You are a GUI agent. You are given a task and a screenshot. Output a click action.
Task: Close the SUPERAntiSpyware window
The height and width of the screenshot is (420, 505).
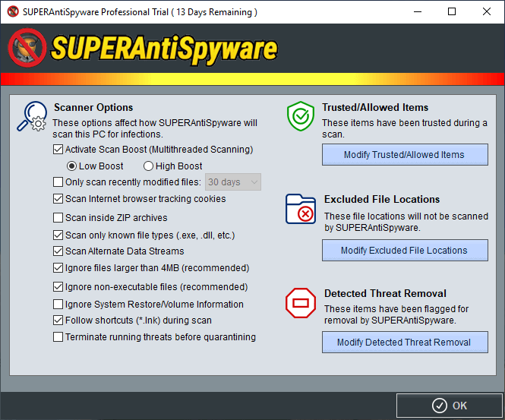click(x=487, y=12)
